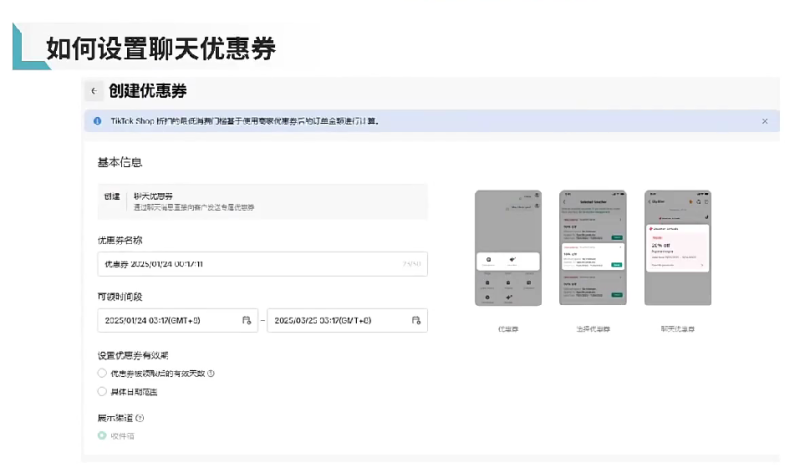The image size is (800, 468).
Task: Click the end date calendar icon
Action: 416,321
